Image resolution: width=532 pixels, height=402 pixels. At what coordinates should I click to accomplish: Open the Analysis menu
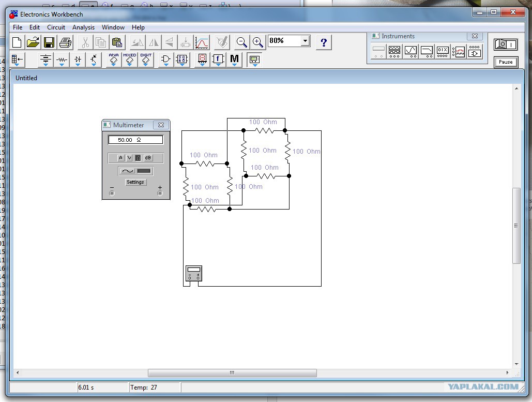pos(83,27)
